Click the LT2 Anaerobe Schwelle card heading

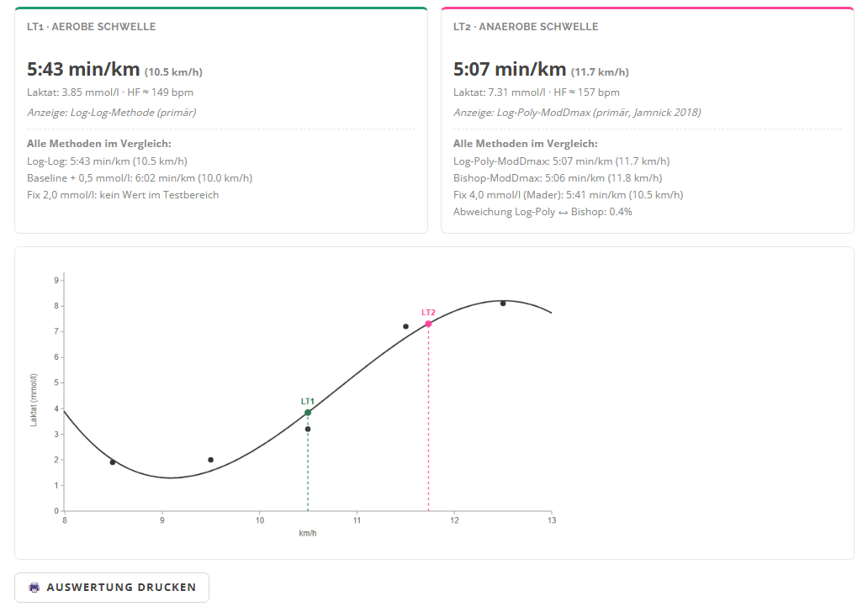[526, 27]
